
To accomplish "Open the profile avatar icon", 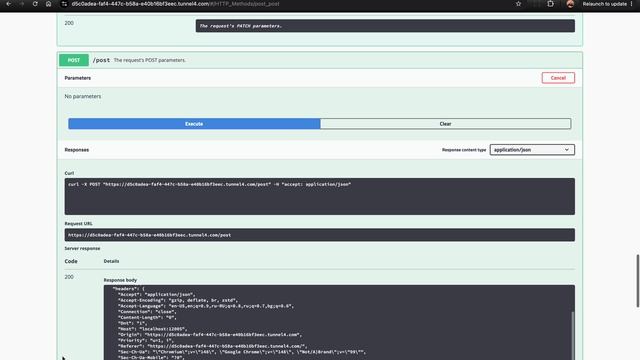I will tap(570, 4).
